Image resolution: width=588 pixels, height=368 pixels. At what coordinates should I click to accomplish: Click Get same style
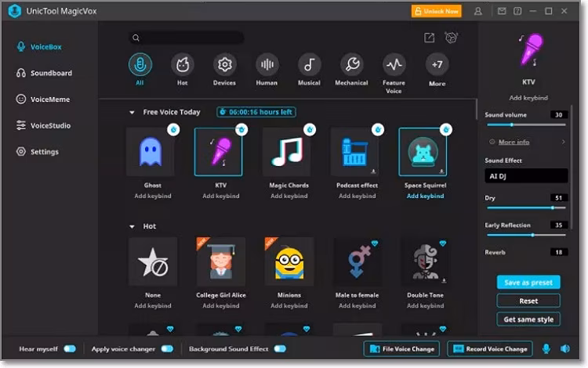(x=528, y=319)
